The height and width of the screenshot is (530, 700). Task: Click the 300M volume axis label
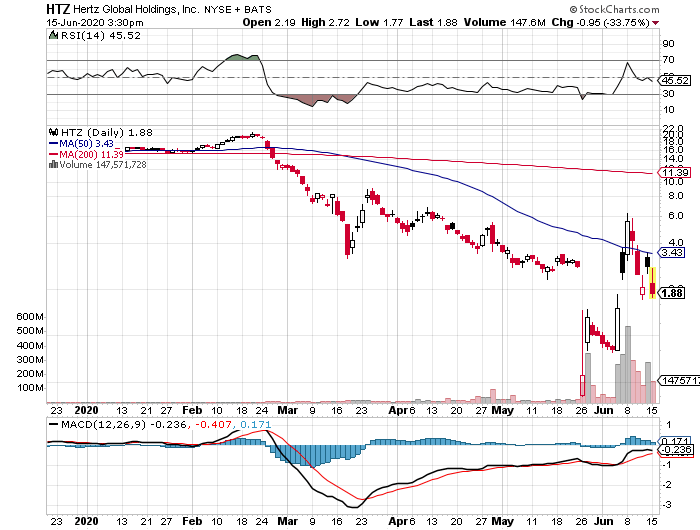(x=30, y=359)
